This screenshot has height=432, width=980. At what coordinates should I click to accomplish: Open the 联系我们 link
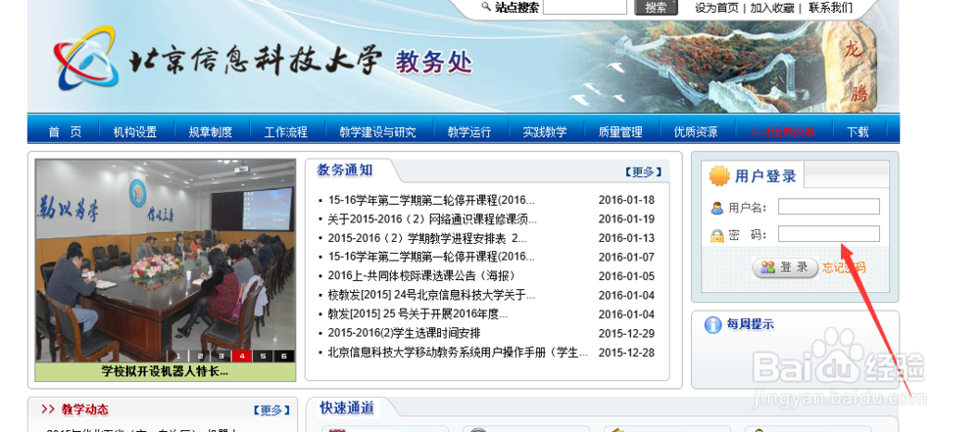point(830,8)
